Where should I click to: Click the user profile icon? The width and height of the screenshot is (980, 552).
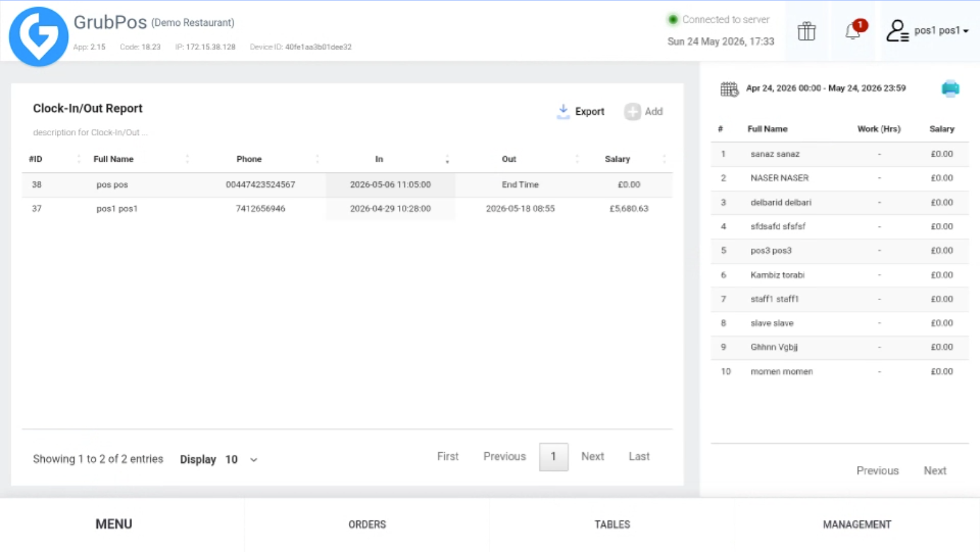click(897, 30)
